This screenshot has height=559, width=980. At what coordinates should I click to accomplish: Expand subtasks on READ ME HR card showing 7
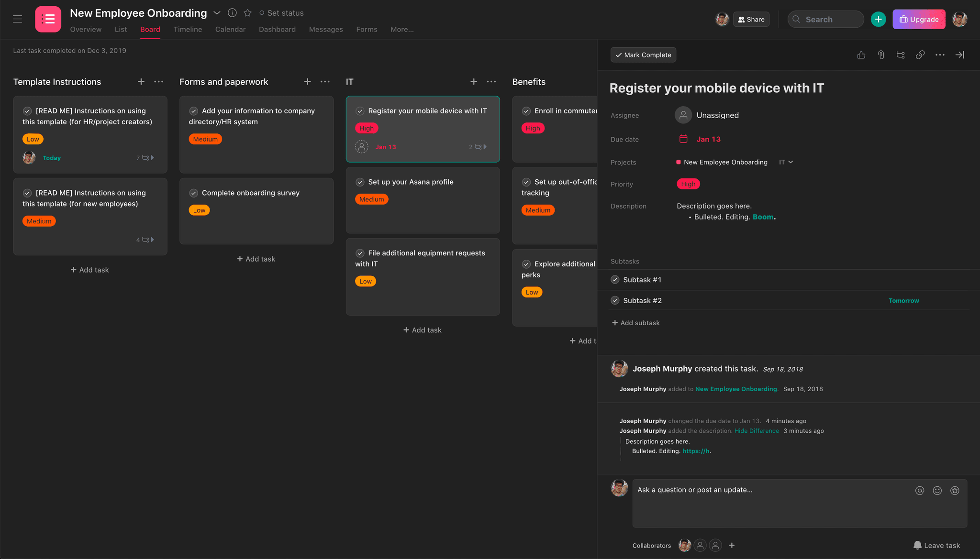pos(145,158)
